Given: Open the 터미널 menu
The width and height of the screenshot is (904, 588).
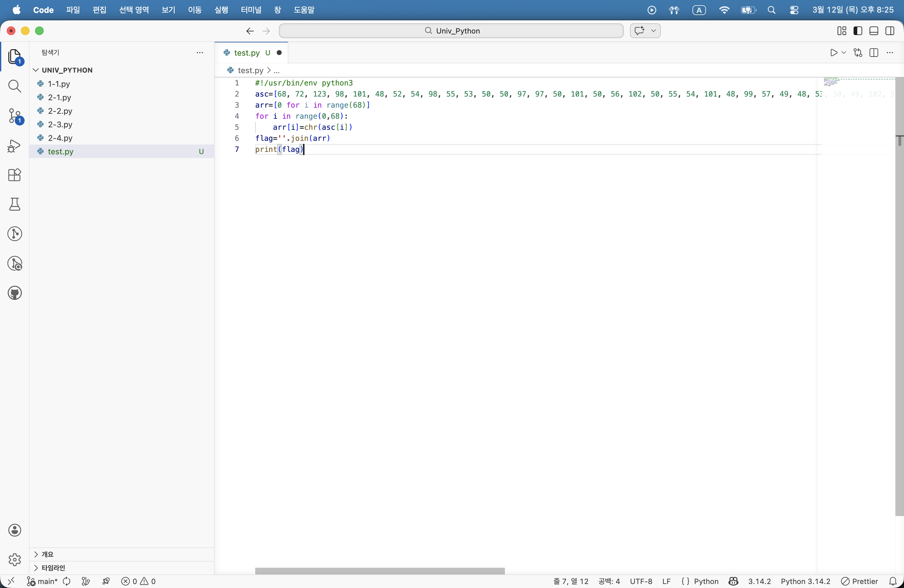Looking at the screenshot, I should 251,10.
